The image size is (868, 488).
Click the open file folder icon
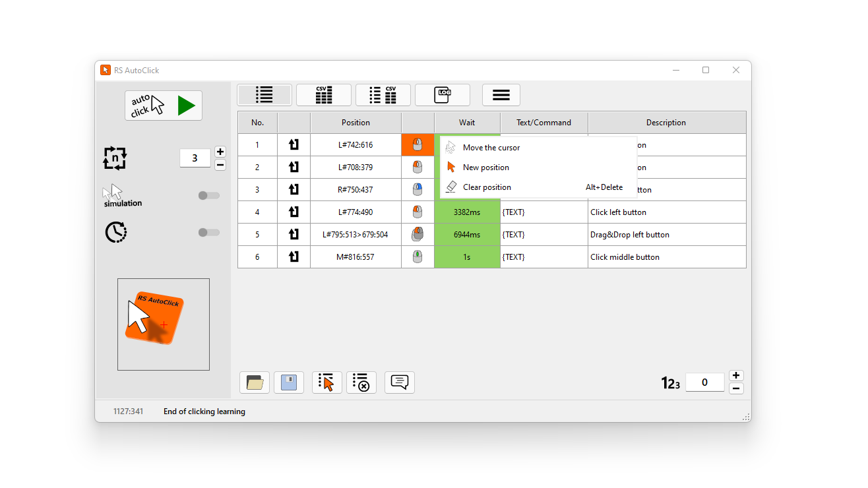click(x=255, y=382)
